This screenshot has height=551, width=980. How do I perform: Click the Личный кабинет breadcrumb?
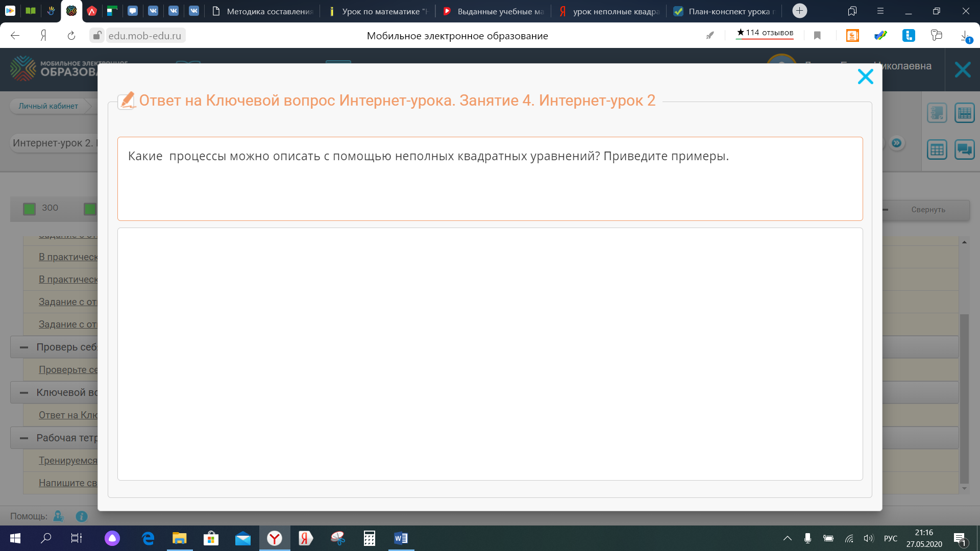(x=48, y=106)
